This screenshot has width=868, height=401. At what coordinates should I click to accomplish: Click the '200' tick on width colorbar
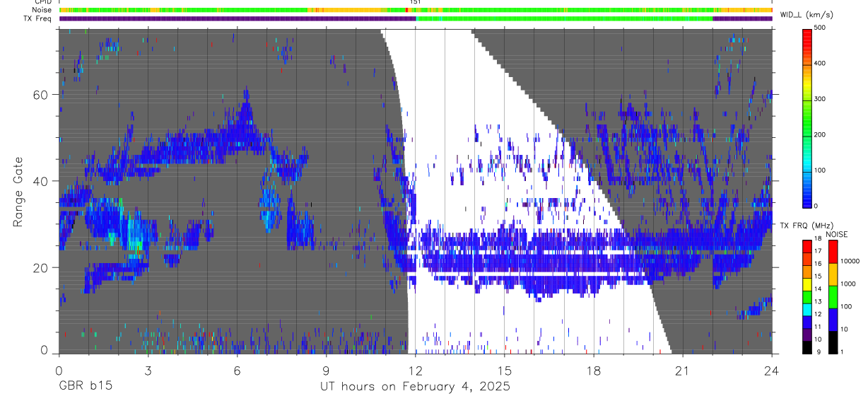pos(821,134)
